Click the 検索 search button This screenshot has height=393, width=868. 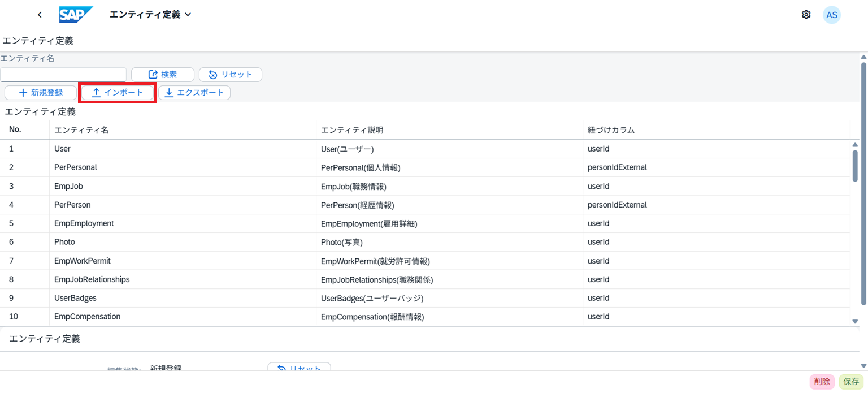163,75
